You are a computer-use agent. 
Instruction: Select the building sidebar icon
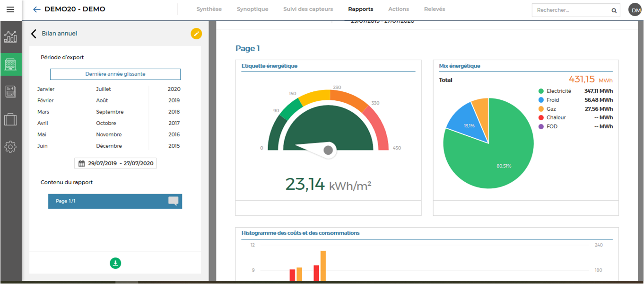pyautogui.click(x=10, y=64)
